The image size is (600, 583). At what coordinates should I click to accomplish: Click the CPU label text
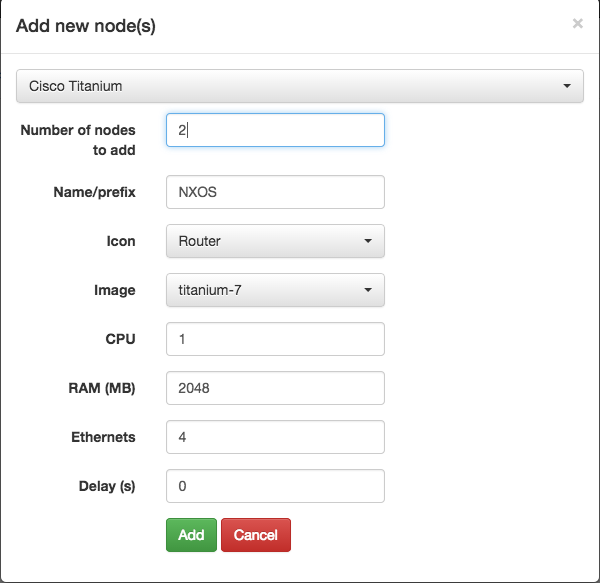click(x=121, y=339)
